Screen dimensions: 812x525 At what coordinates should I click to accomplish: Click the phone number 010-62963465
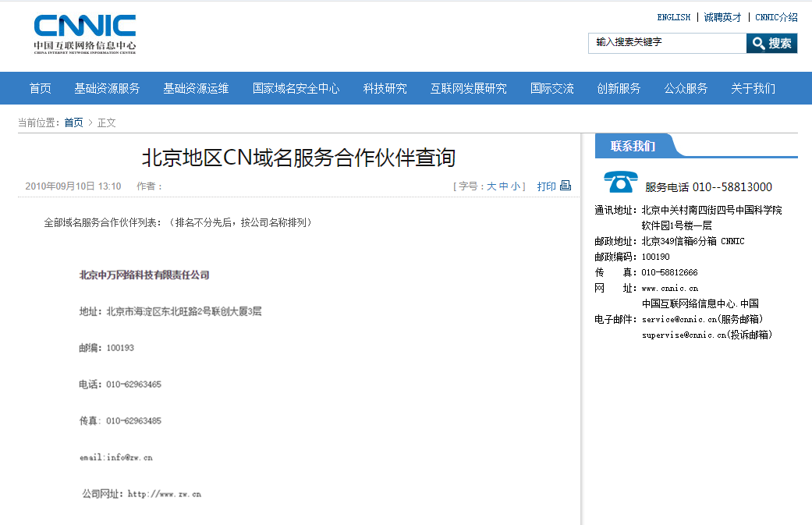133,384
